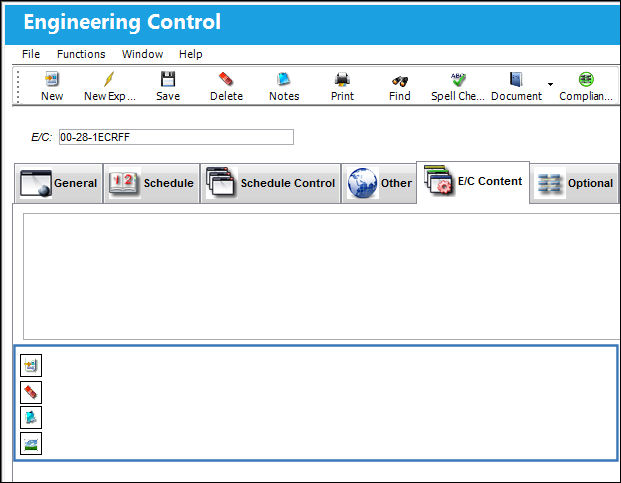Open the File menu
The image size is (621, 483).
[31, 54]
